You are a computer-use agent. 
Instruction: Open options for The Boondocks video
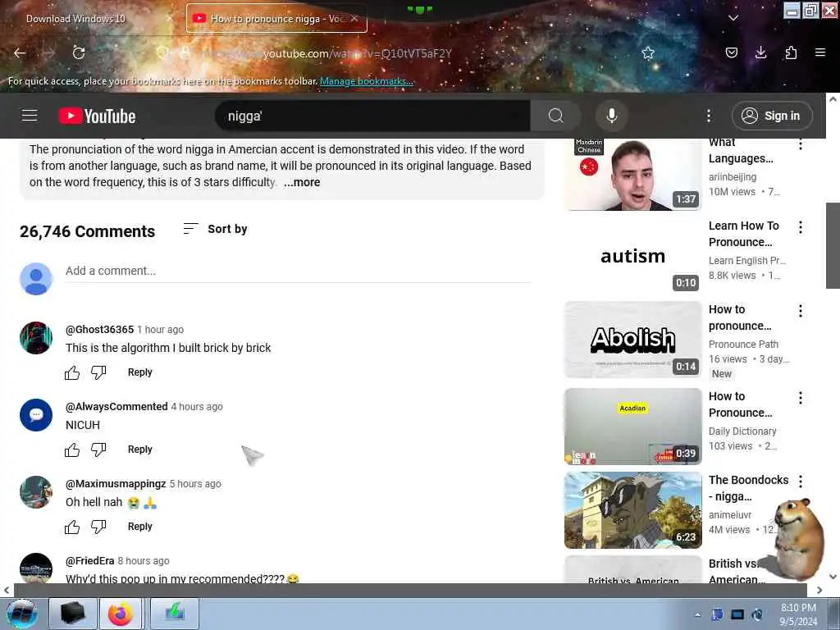(801, 481)
